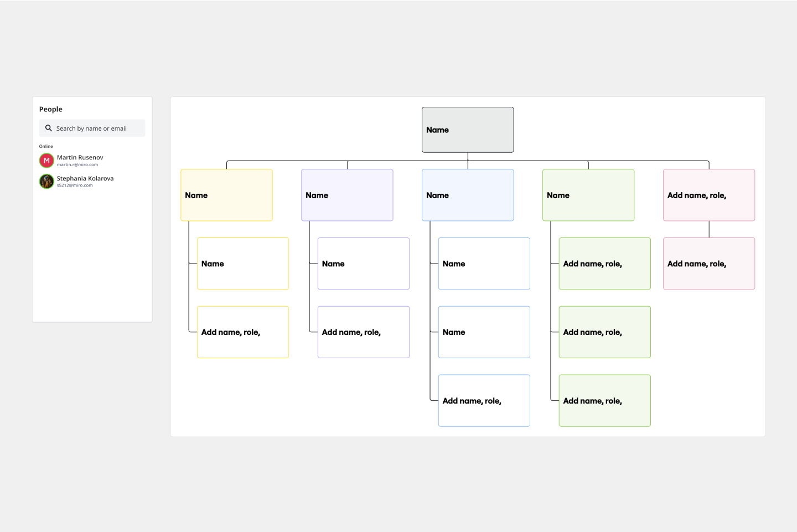
Task: Click the People panel heading
Action: (x=51, y=109)
